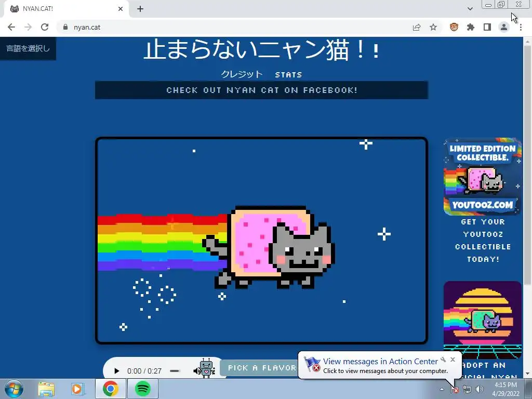Close the NYAN.CAT! tab

(121, 9)
